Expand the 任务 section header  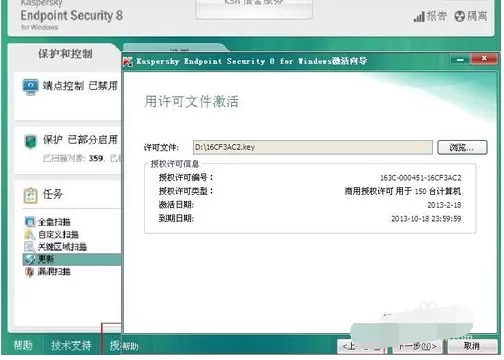click(x=53, y=194)
